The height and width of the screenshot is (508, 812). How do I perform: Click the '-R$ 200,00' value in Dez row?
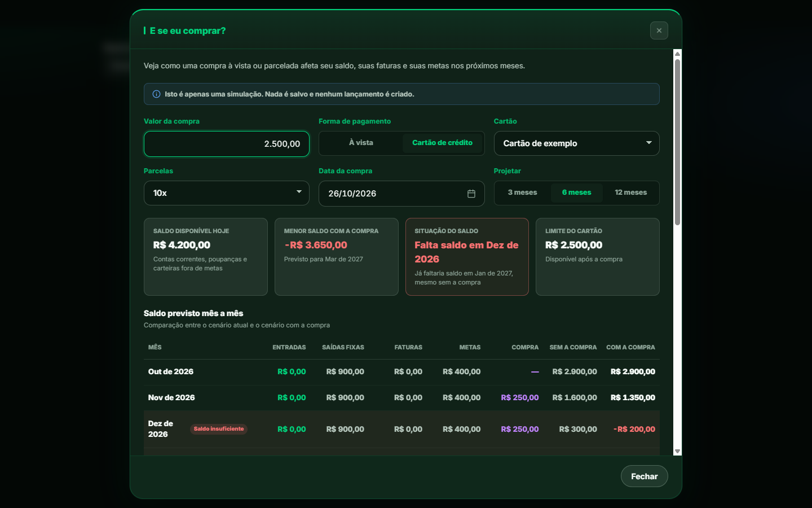coord(634,430)
